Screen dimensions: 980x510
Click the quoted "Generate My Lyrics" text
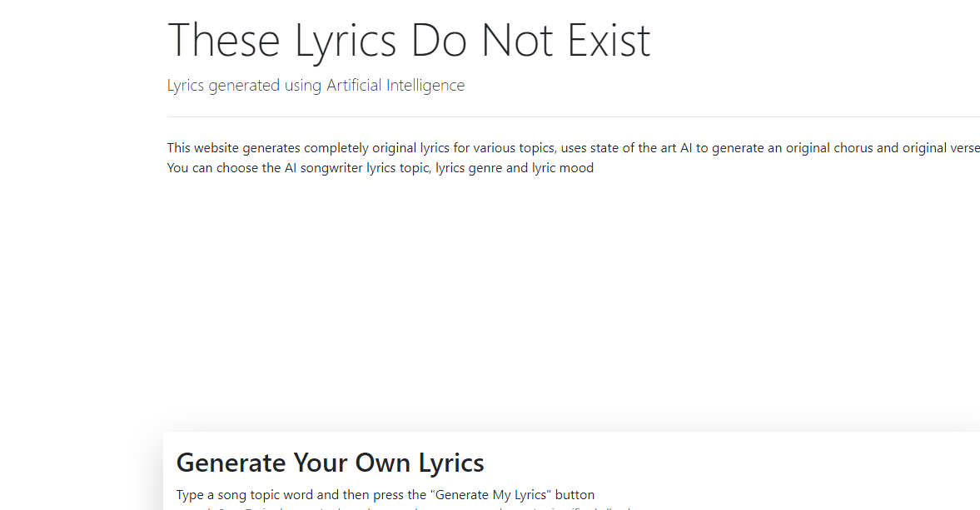click(490, 495)
